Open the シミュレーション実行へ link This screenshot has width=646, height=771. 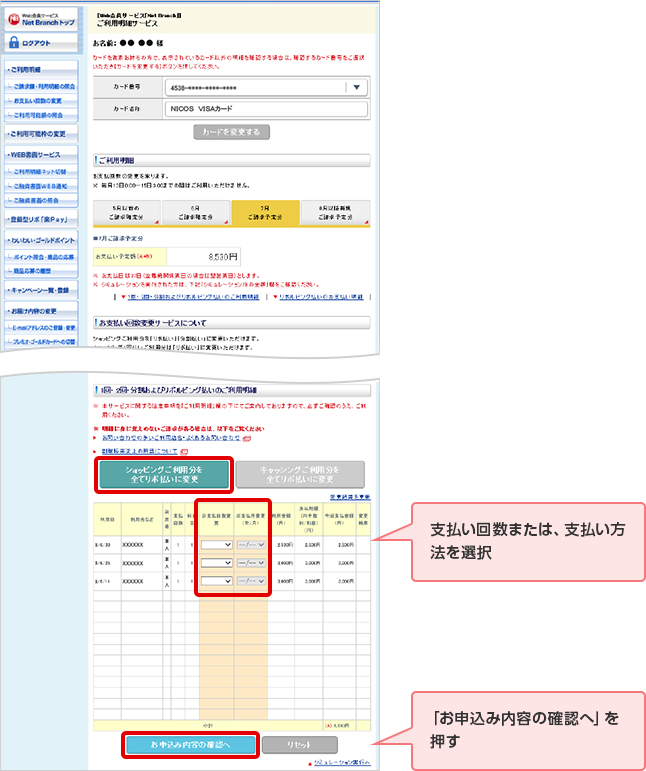(x=343, y=762)
